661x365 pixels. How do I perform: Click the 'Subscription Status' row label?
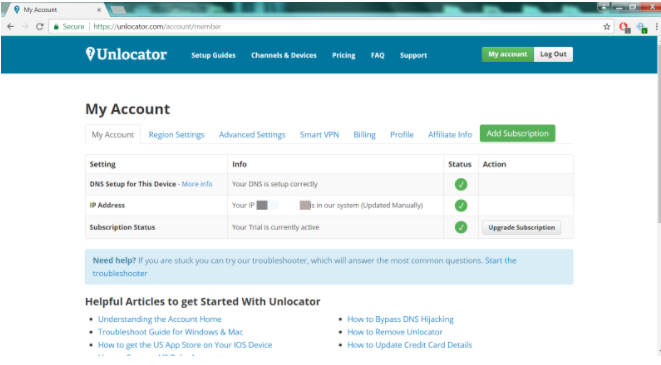(x=122, y=227)
